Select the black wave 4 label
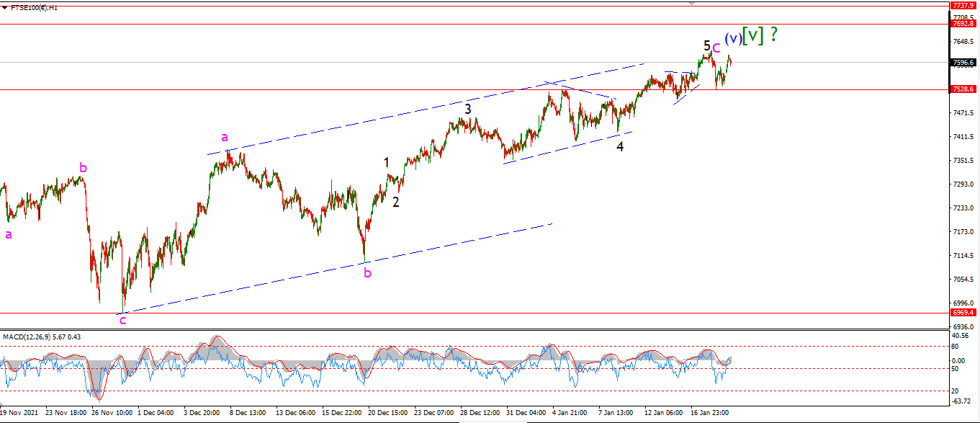The width and height of the screenshot is (980, 423). pos(620,147)
